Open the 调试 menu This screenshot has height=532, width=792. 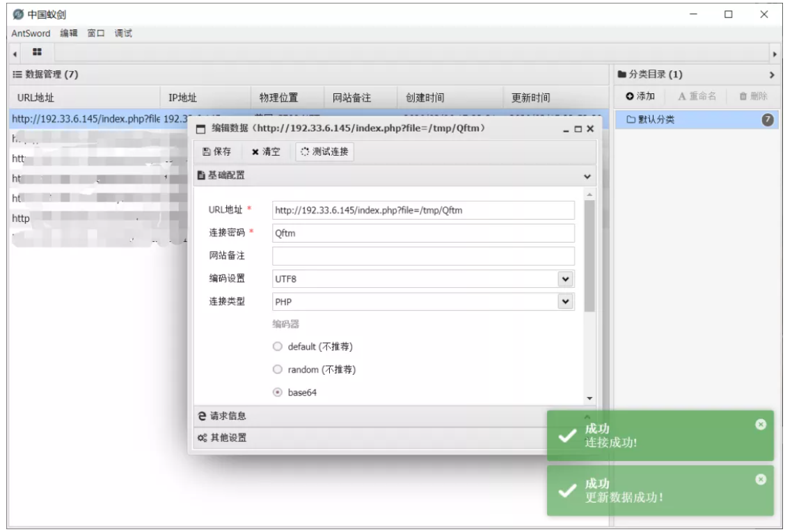point(123,33)
